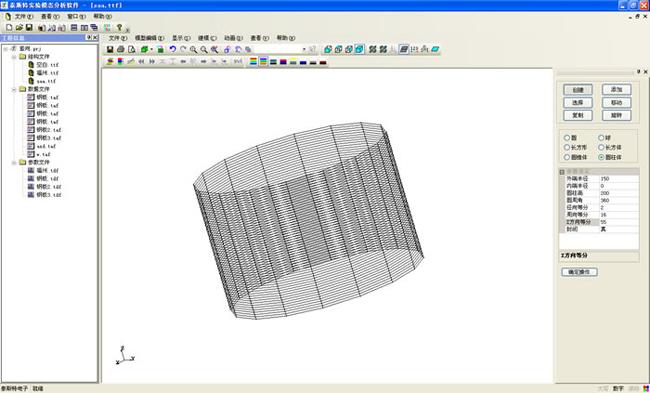650x393 pixels.
Task: Click the first magnifier zoom icon
Action: pos(193,49)
